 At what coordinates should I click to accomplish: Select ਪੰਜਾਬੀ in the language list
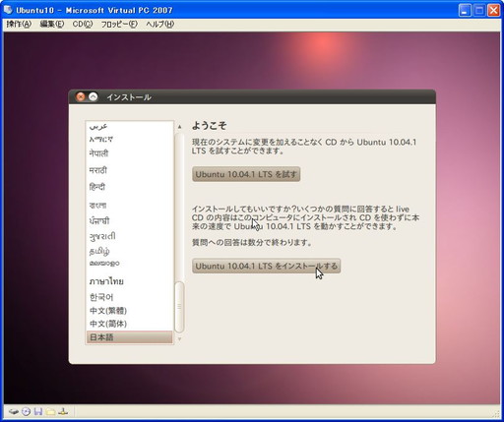click(129, 220)
